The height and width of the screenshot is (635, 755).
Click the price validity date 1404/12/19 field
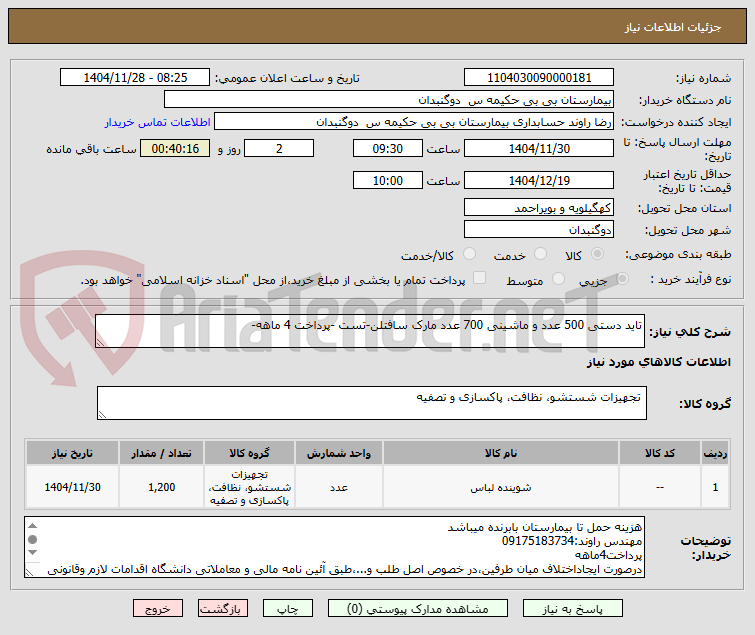click(539, 180)
